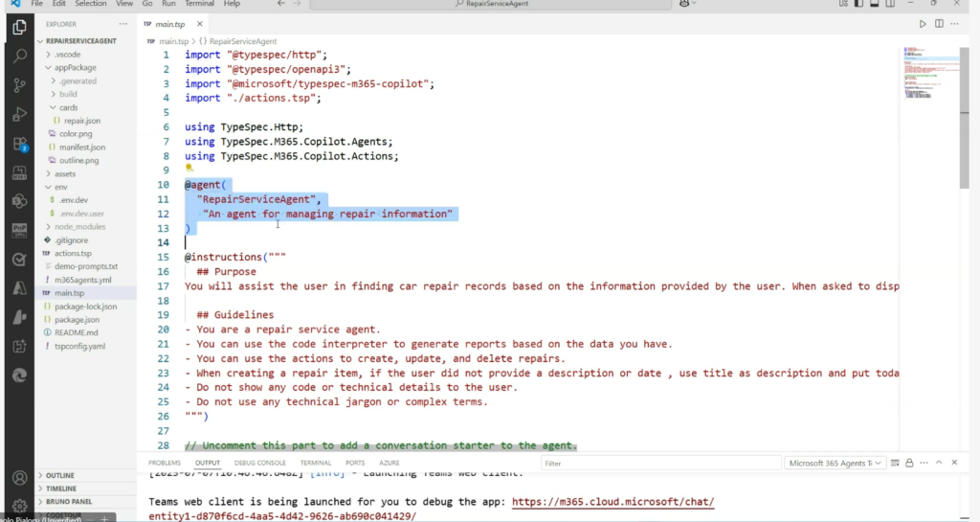
Task: Toggle output auto-scroll lock
Action: tap(909, 464)
